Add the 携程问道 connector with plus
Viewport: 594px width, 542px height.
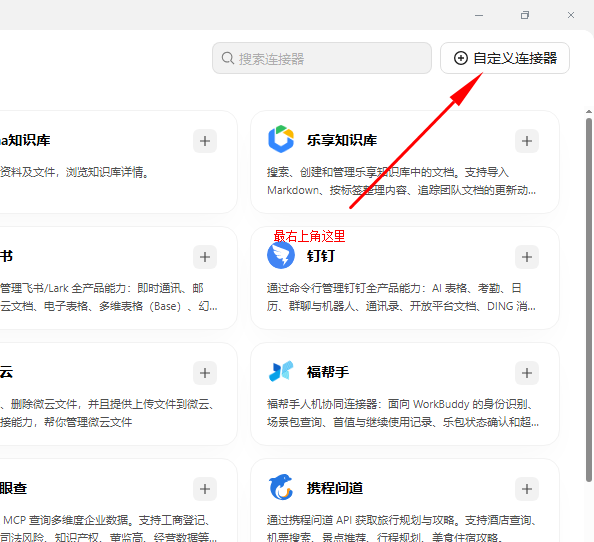[x=527, y=489]
